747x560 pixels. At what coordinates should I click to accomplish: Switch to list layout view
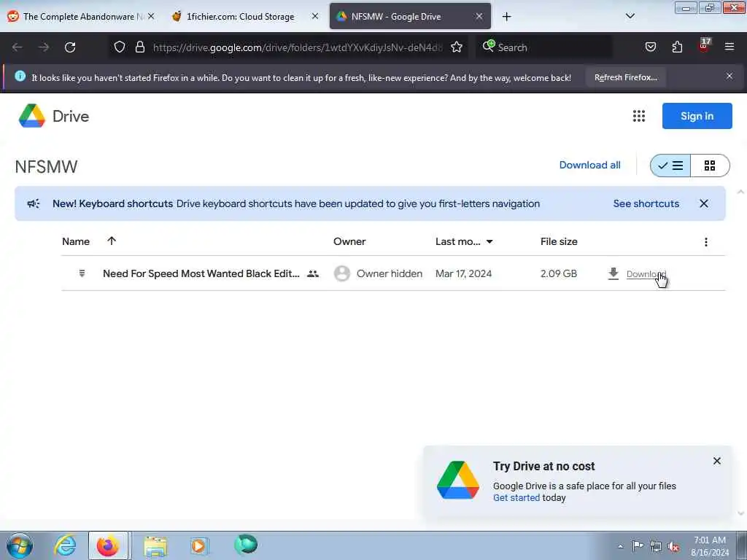670,166
